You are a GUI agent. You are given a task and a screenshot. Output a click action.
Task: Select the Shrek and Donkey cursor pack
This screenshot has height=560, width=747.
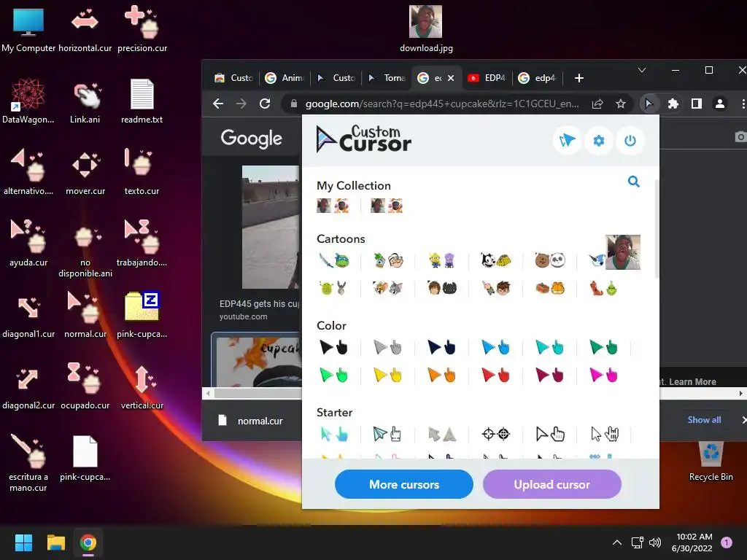pos(333,288)
